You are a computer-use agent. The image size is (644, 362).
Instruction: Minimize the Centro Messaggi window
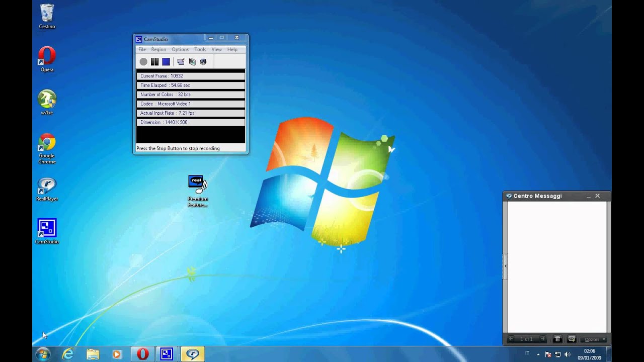pos(588,196)
